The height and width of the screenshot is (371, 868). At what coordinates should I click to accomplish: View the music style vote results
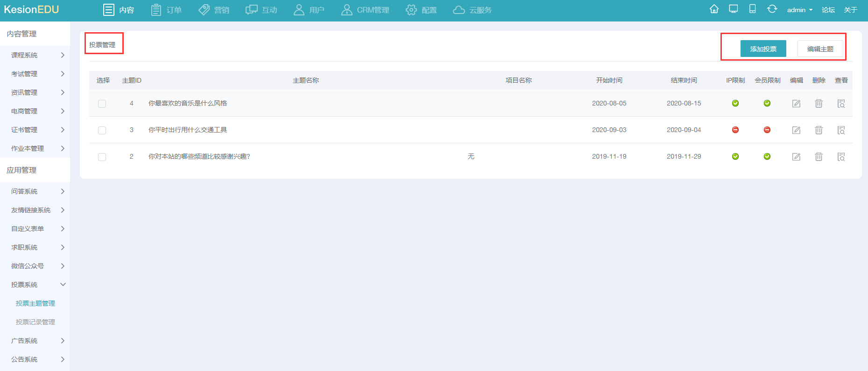click(x=841, y=104)
